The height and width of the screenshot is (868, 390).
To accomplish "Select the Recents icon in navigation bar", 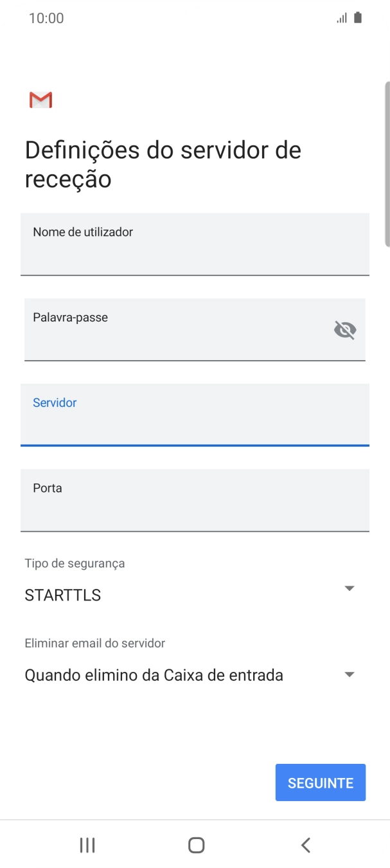I will (86, 845).
